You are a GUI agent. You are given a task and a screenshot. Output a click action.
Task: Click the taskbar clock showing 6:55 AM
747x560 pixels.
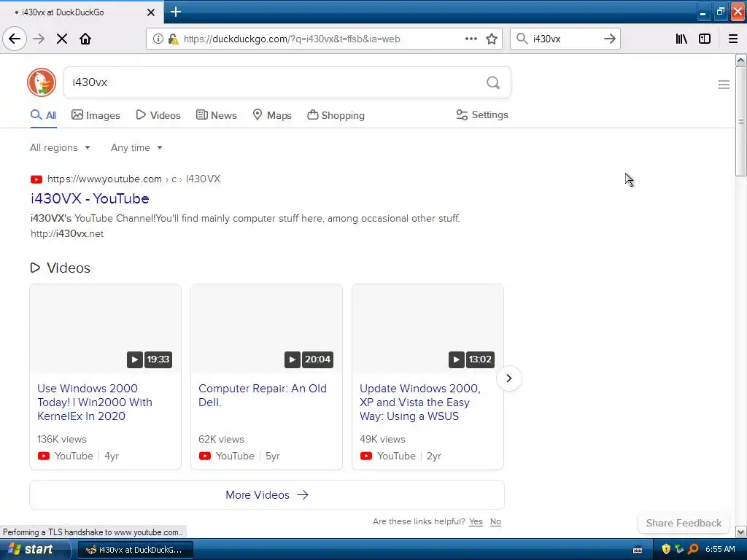click(720, 550)
